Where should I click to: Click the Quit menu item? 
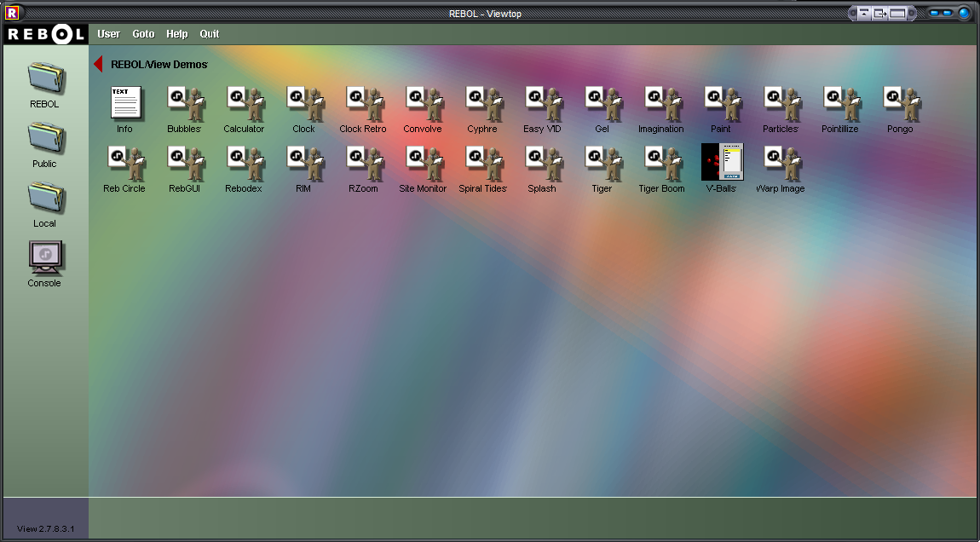click(210, 34)
